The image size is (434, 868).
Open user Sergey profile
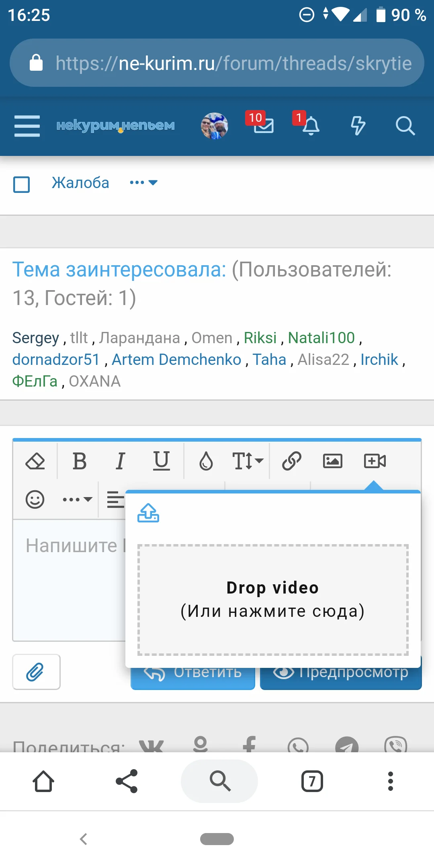pos(36,338)
